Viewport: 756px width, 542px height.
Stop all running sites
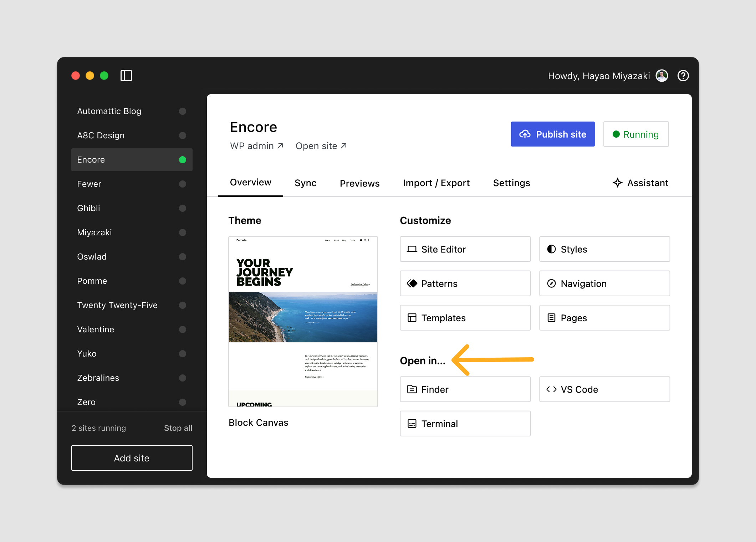tap(178, 428)
